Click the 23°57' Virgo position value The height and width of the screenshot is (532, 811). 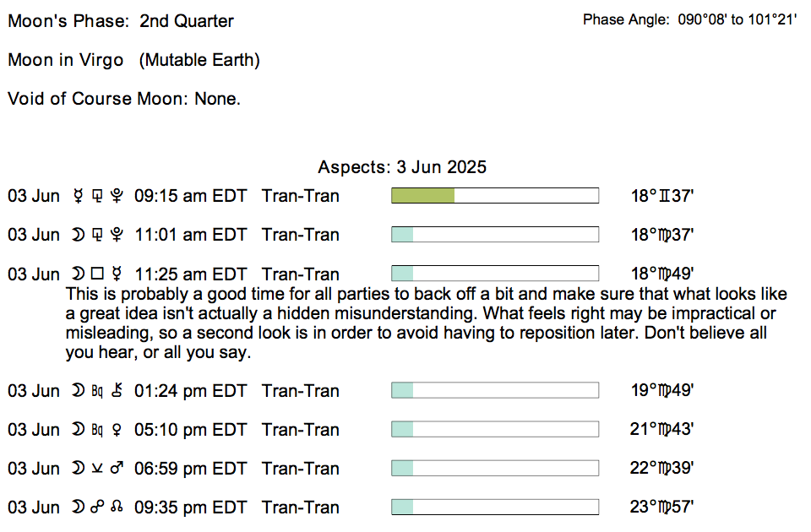coord(661,508)
